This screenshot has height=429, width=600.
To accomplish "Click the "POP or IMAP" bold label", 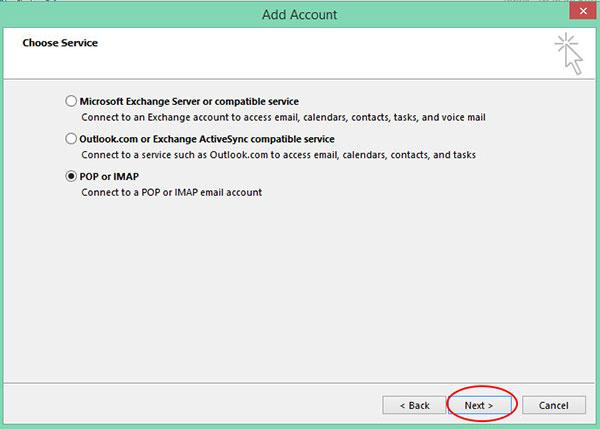I will tap(109, 176).
